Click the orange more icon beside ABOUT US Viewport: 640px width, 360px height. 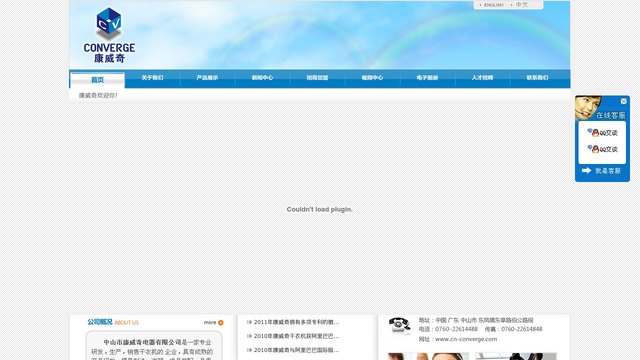pyautogui.click(x=221, y=322)
